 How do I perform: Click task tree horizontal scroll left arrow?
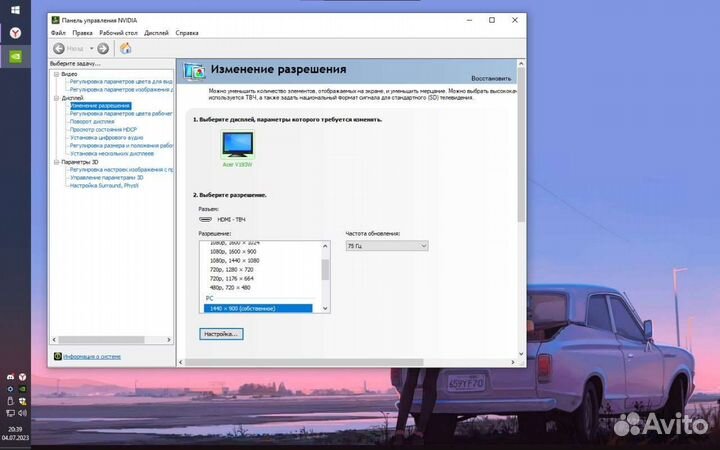click(54, 340)
